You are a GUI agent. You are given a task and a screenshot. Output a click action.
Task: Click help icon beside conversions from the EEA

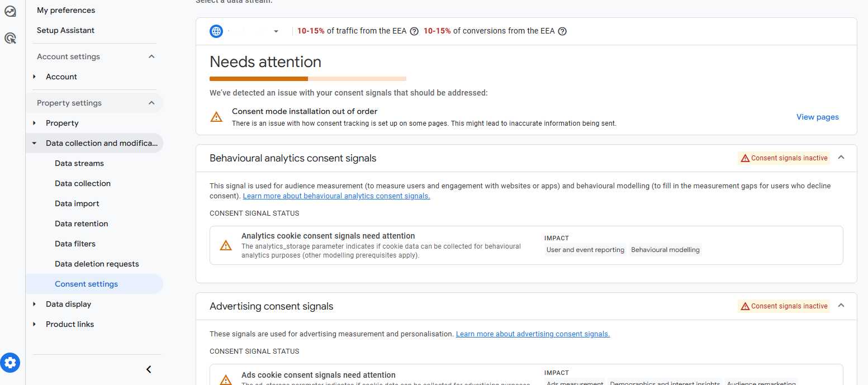coord(562,31)
